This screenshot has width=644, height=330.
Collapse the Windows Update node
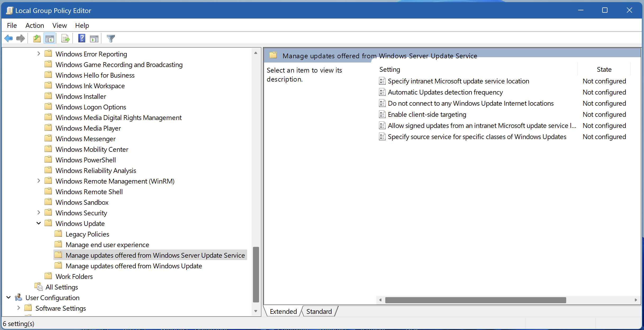click(x=39, y=223)
